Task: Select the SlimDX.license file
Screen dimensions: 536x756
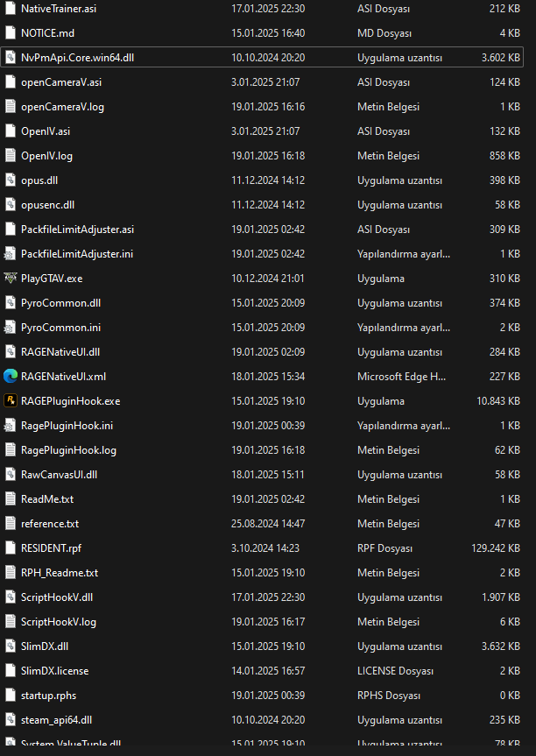Action: [x=54, y=671]
